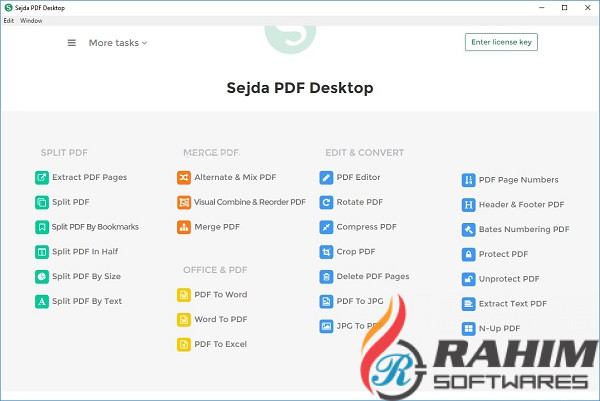Open the Unprotect PDF link
Image resolution: width=600 pixels, height=401 pixels.
tap(509, 279)
